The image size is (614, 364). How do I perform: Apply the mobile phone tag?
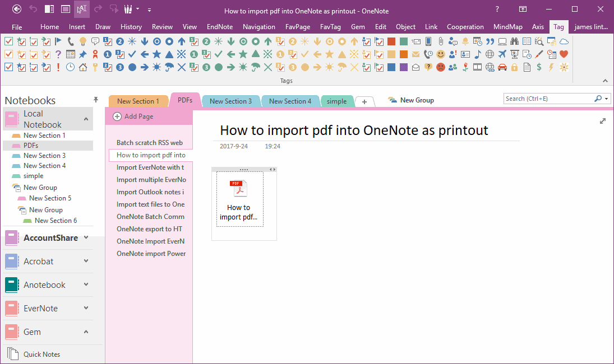[x=428, y=41]
